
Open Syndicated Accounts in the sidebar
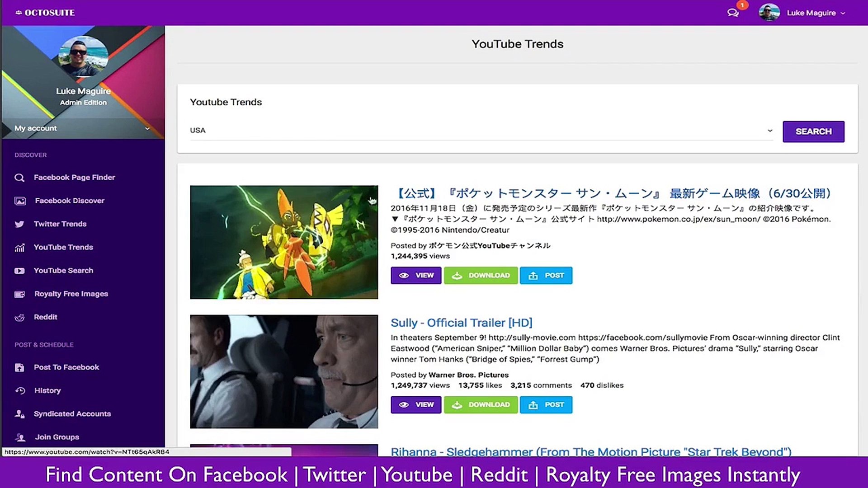(x=72, y=414)
